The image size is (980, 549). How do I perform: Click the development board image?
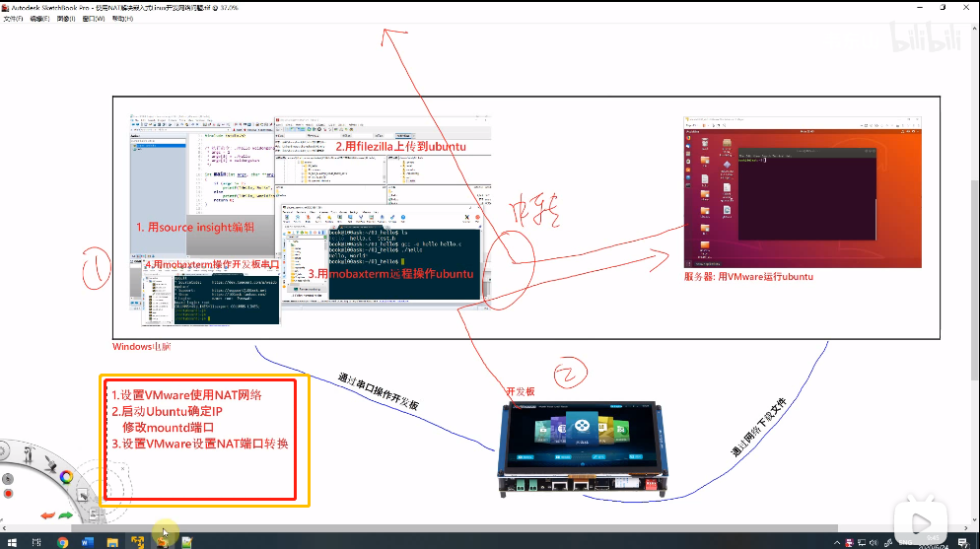click(583, 448)
